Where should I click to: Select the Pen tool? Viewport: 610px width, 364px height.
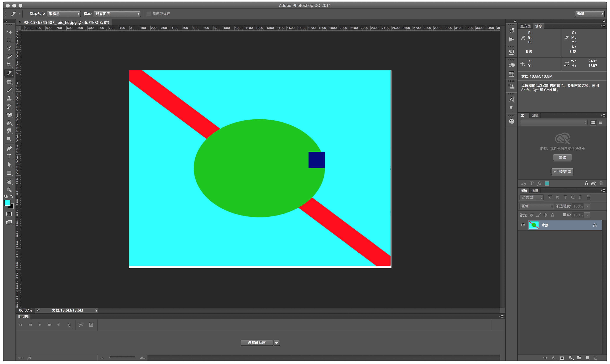point(9,148)
